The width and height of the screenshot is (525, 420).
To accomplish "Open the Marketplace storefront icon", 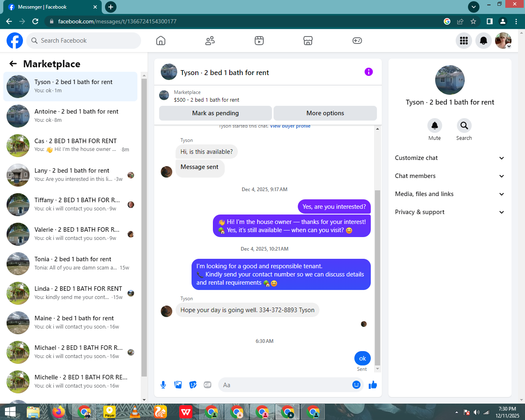I will point(308,41).
